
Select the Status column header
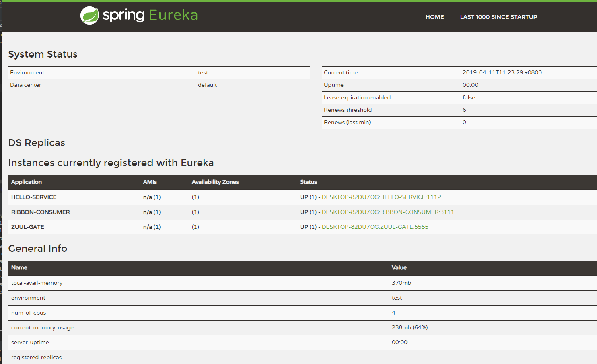(308, 182)
